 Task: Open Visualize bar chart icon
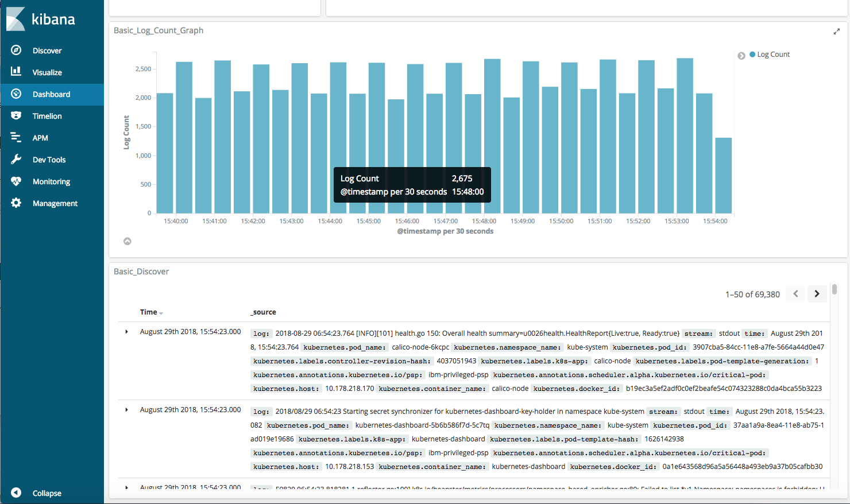point(16,72)
